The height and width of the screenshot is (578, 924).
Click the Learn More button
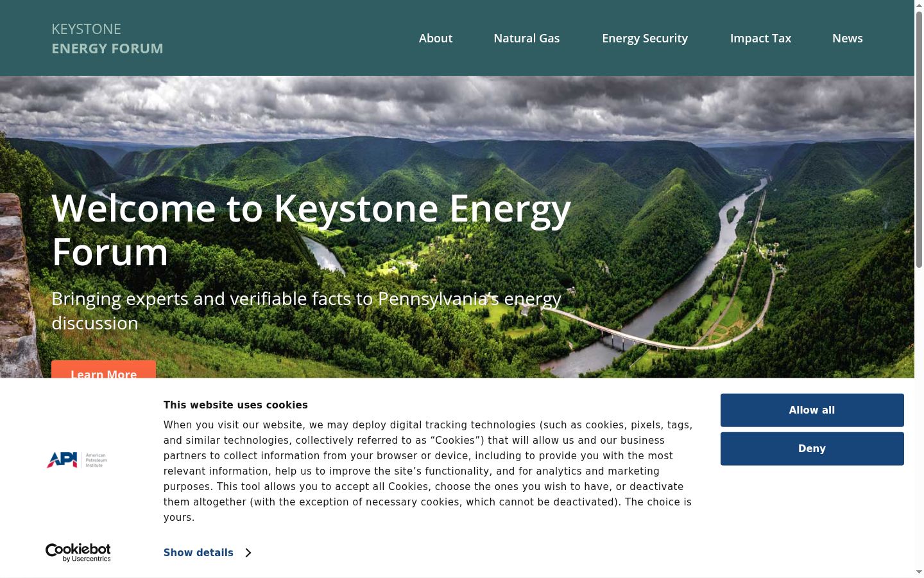pyautogui.click(x=103, y=370)
